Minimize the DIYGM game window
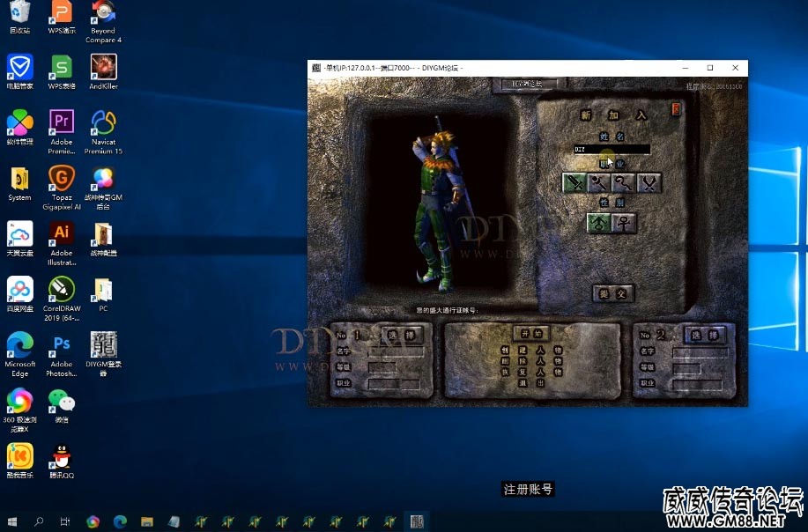808x532 pixels. click(686, 68)
